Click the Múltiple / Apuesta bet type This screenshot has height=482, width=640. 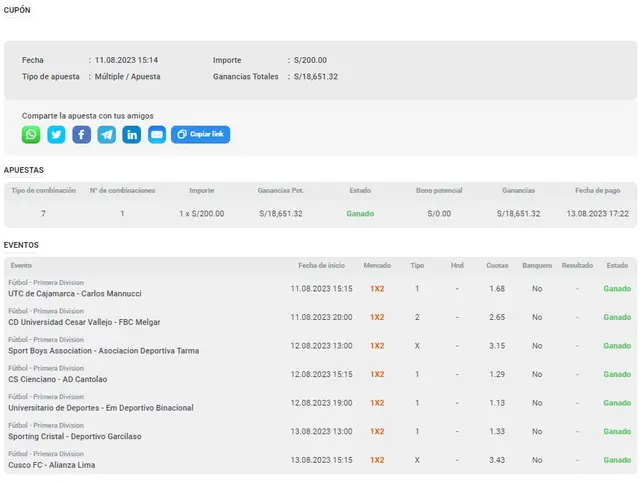(127, 76)
